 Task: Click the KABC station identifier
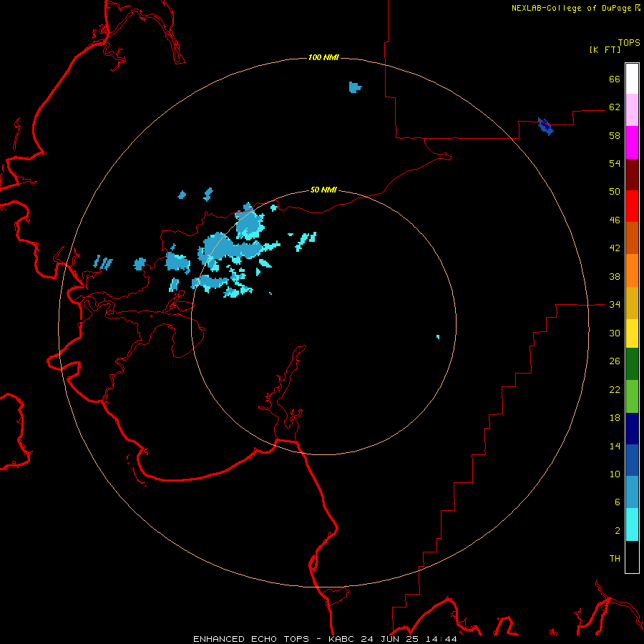[342, 639]
